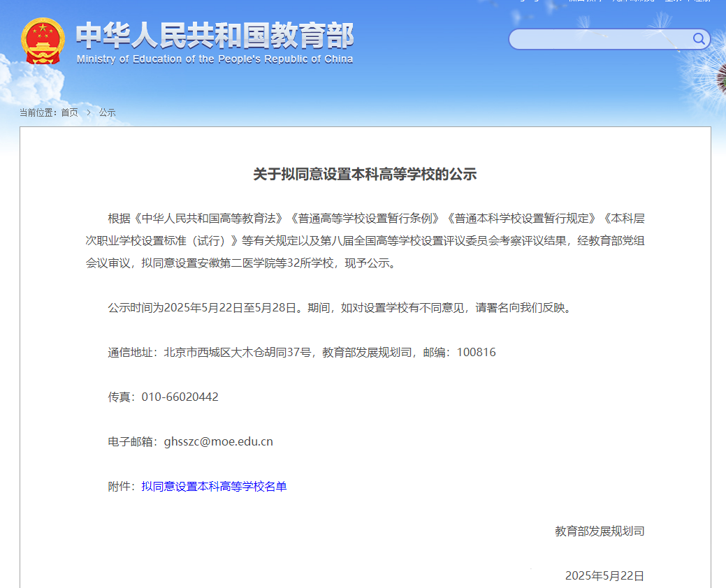Open the 公示 breadcrumb link
Screen dimensions: 726x588
point(107,112)
